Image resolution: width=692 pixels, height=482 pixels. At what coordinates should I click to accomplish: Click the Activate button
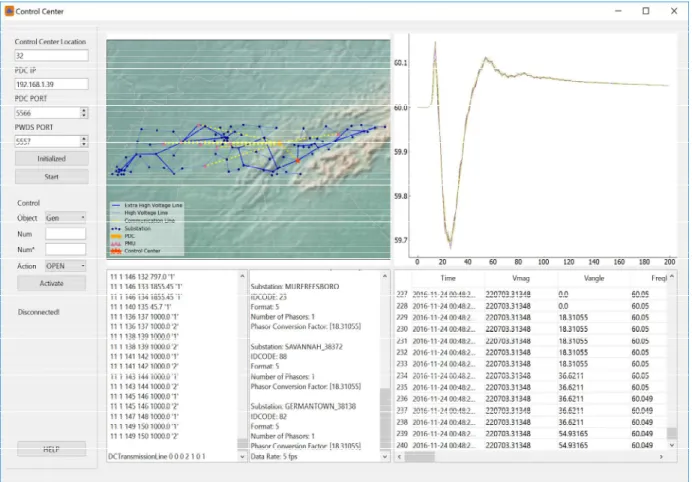[x=52, y=283]
